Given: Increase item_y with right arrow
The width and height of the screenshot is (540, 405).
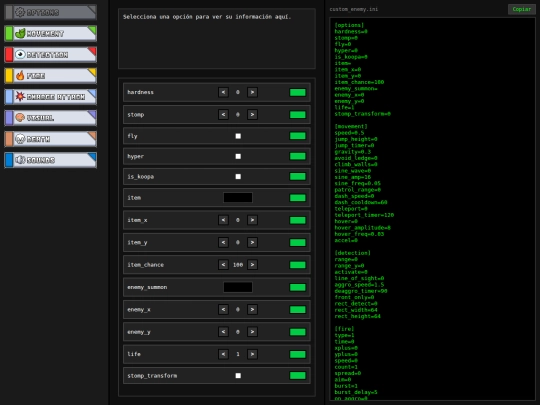Looking at the screenshot, I should tap(252, 242).
